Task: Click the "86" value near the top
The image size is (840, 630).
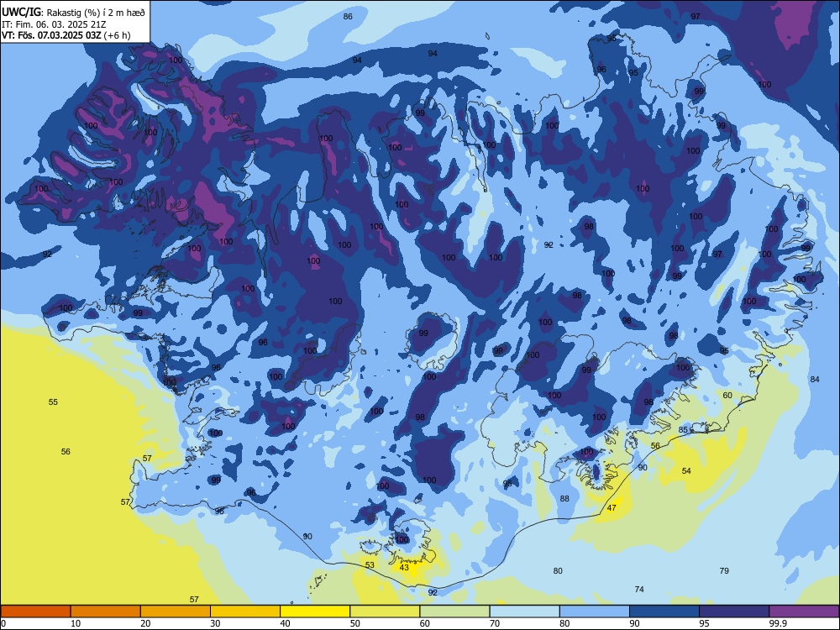Action: point(348,17)
